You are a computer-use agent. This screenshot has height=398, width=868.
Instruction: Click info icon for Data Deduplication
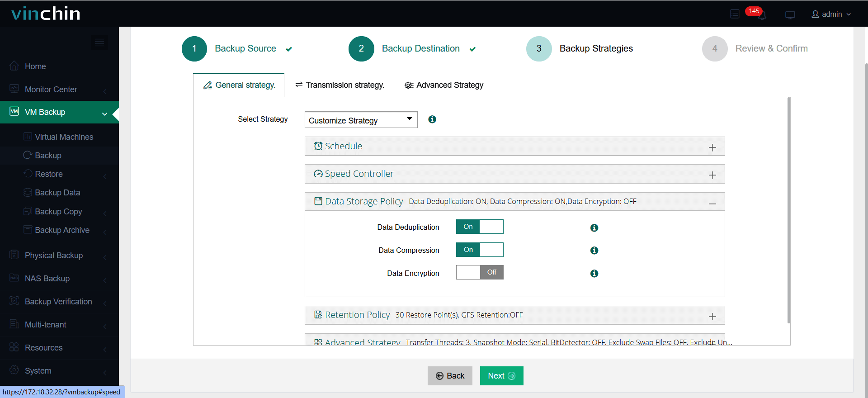[x=594, y=228]
